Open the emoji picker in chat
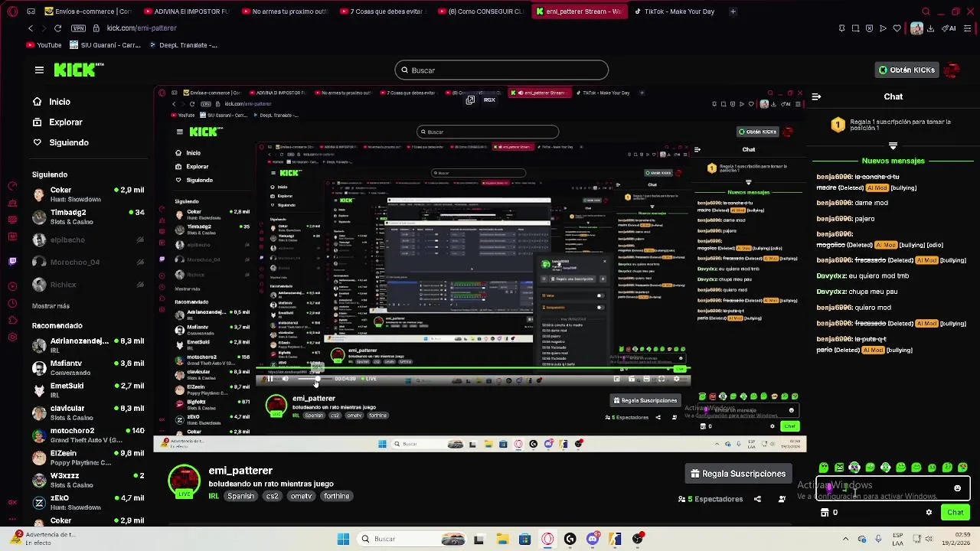Screen dimensions: 980x551 click(x=957, y=488)
